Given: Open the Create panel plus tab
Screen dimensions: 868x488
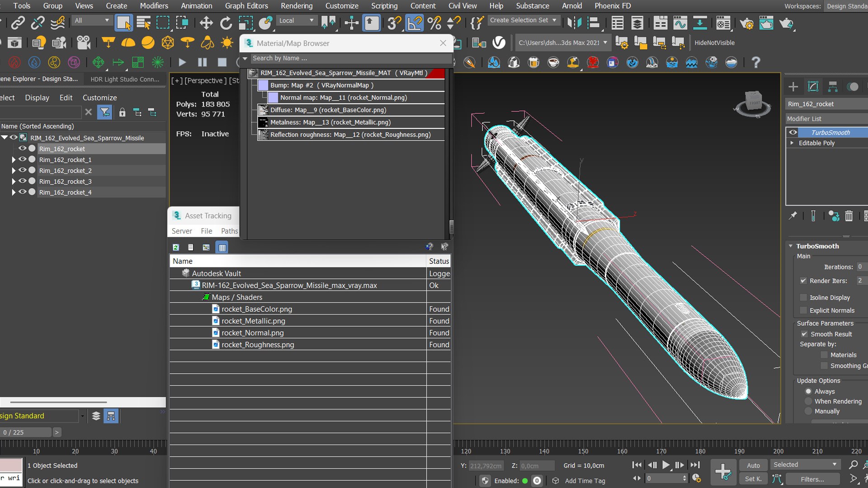Looking at the screenshot, I should click(x=793, y=86).
